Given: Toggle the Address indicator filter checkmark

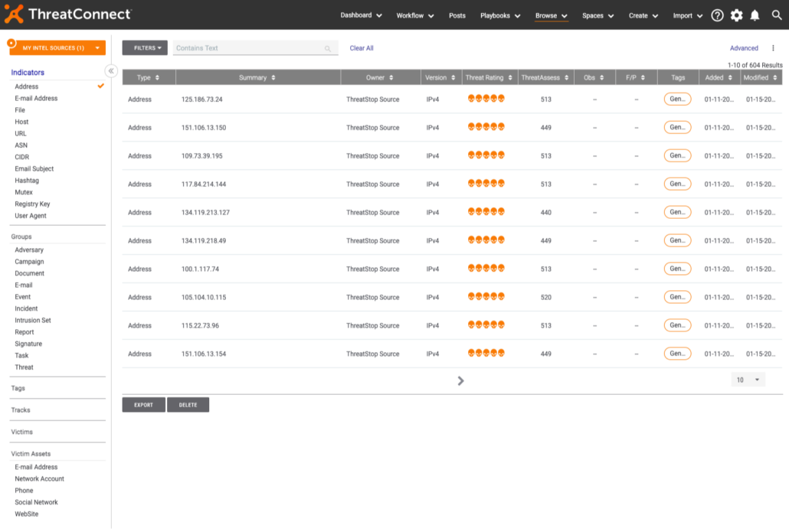Looking at the screenshot, I should 101,86.
